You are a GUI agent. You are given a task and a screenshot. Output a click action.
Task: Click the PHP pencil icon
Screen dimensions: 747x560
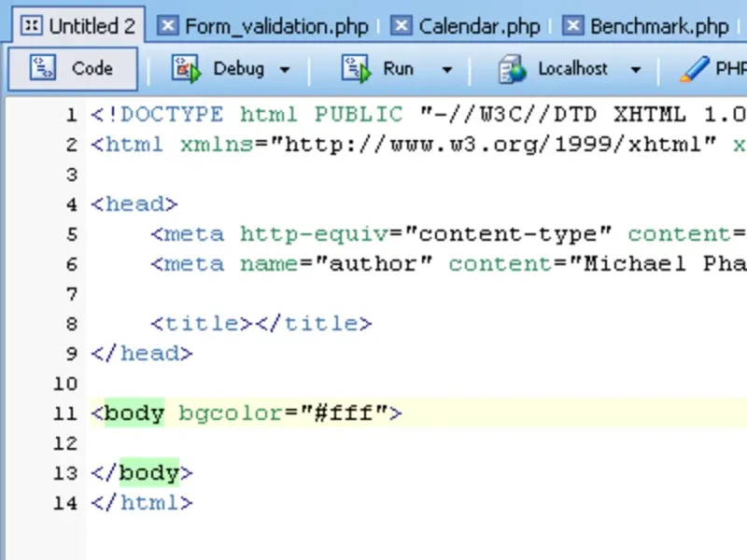pos(694,69)
